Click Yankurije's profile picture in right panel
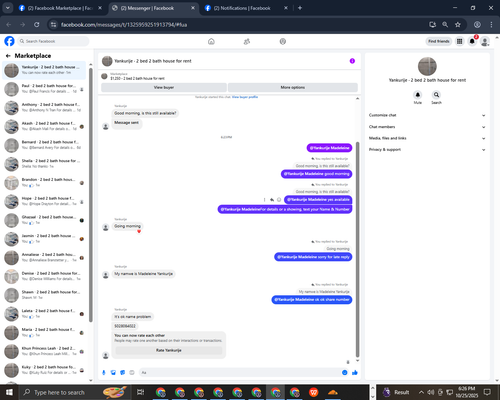This screenshot has height=400, width=500. (x=427, y=66)
